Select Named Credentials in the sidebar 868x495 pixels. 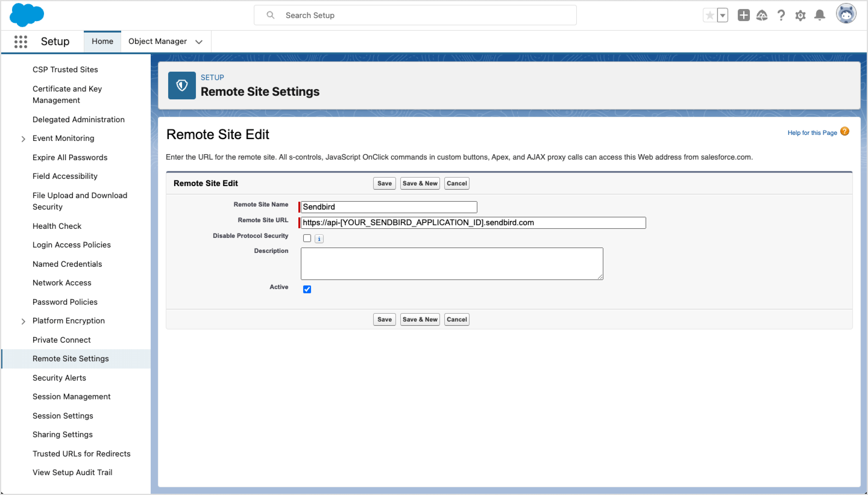(67, 264)
